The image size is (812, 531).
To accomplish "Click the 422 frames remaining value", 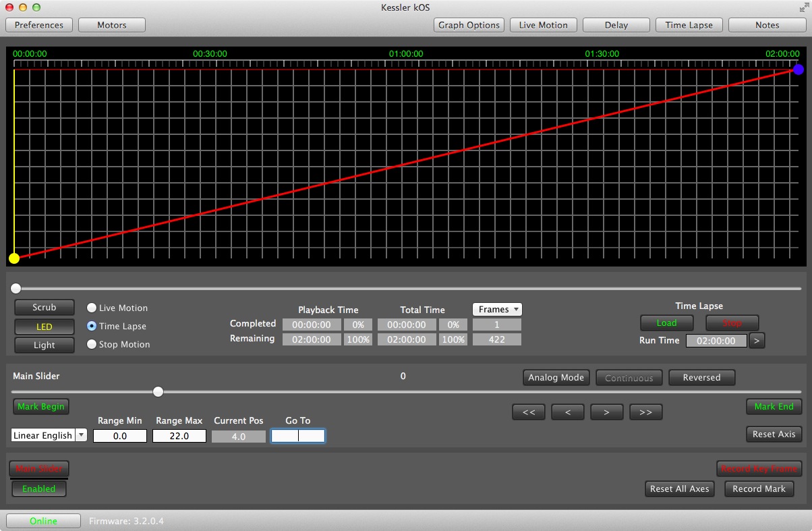I will [497, 339].
